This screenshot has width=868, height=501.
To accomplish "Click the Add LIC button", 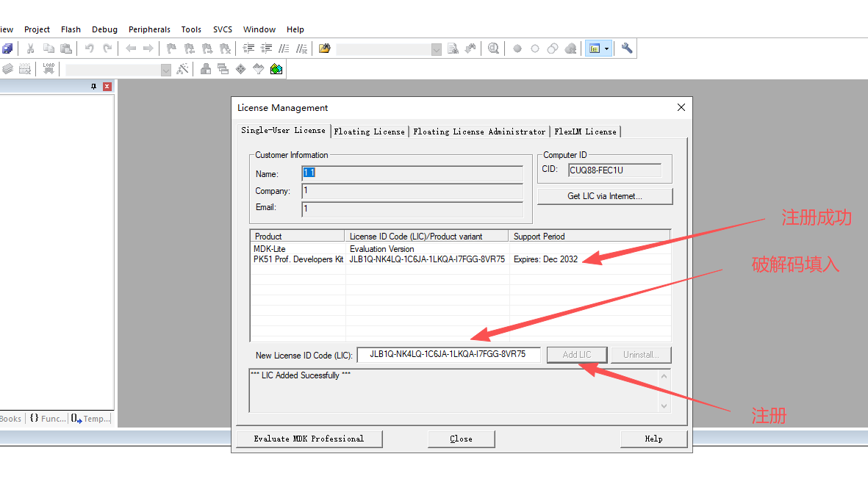I will coord(577,355).
